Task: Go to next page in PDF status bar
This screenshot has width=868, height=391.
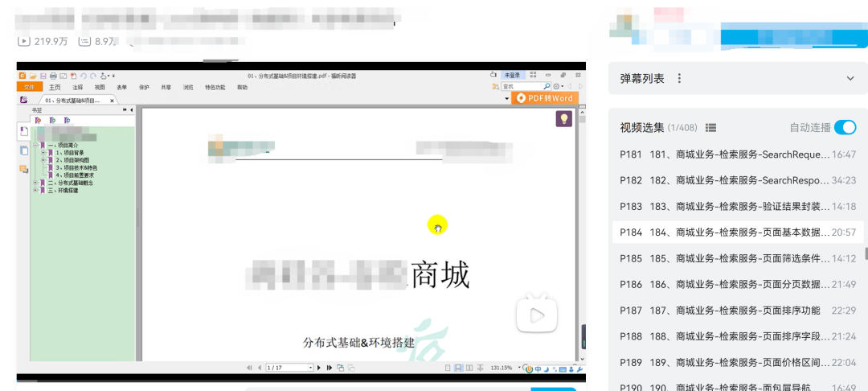Action: pyautogui.click(x=319, y=368)
